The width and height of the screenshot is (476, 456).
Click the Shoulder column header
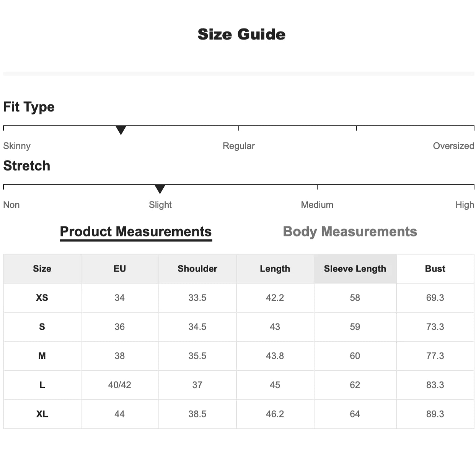point(197,269)
